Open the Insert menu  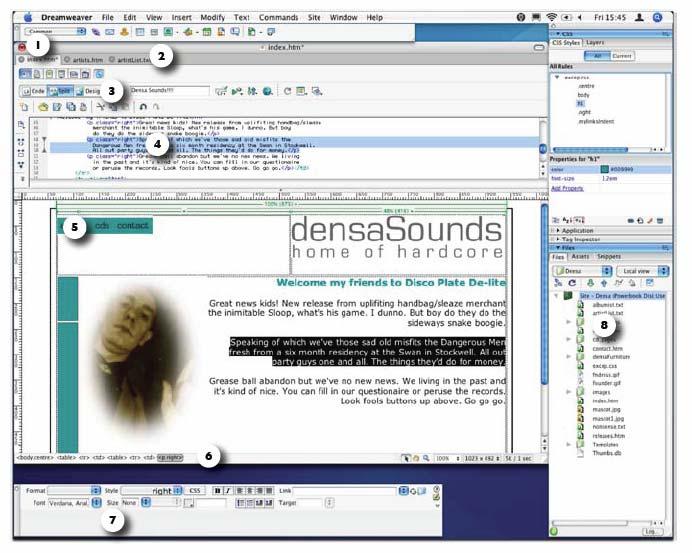point(181,18)
